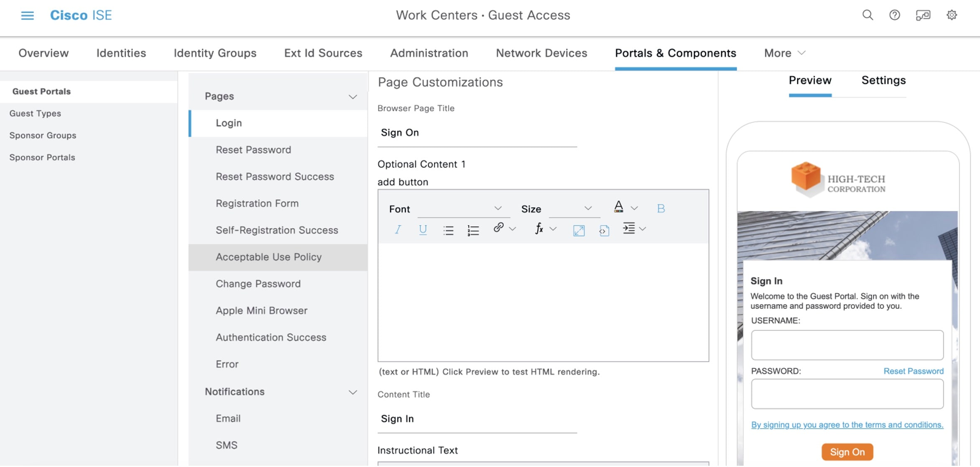Collapse the Pages section
Viewport: 980px width, 467px height.
click(352, 97)
